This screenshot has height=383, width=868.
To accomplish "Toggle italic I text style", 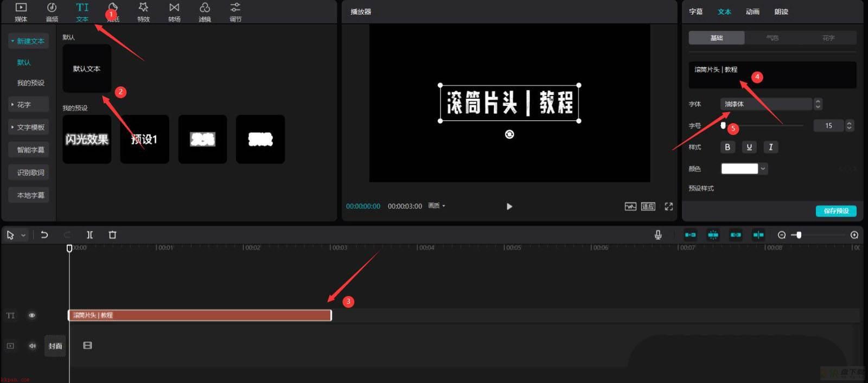I will pos(770,147).
